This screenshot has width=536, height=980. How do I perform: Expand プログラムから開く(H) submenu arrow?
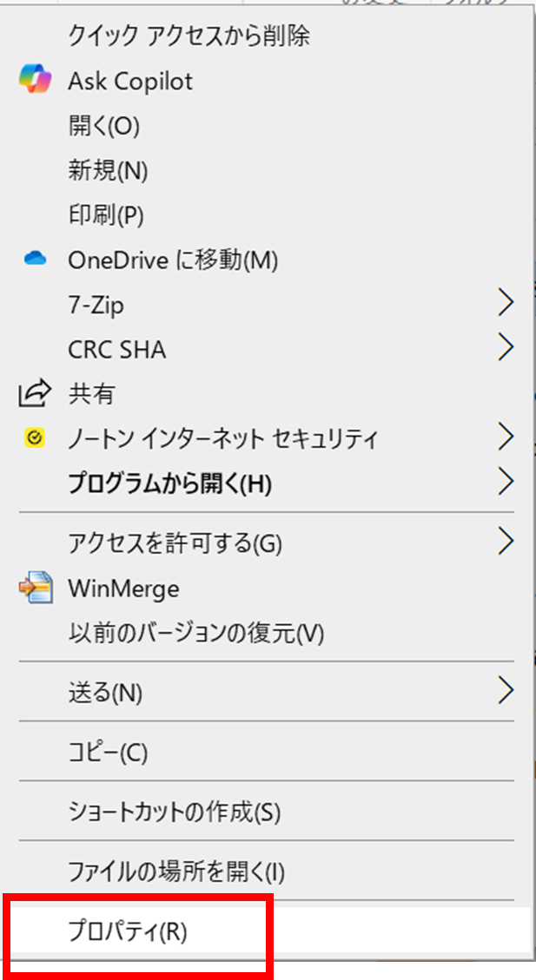click(506, 481)
